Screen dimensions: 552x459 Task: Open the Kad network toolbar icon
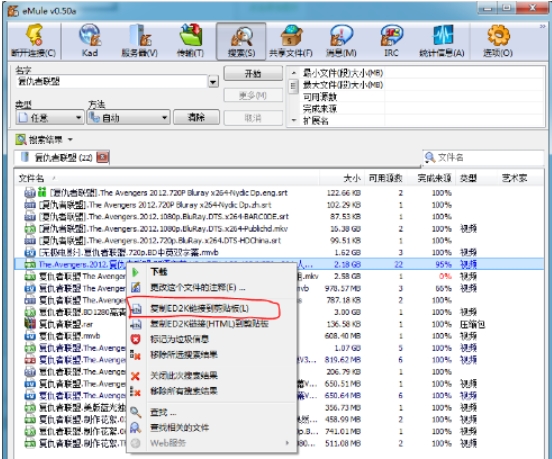(90, 41)
